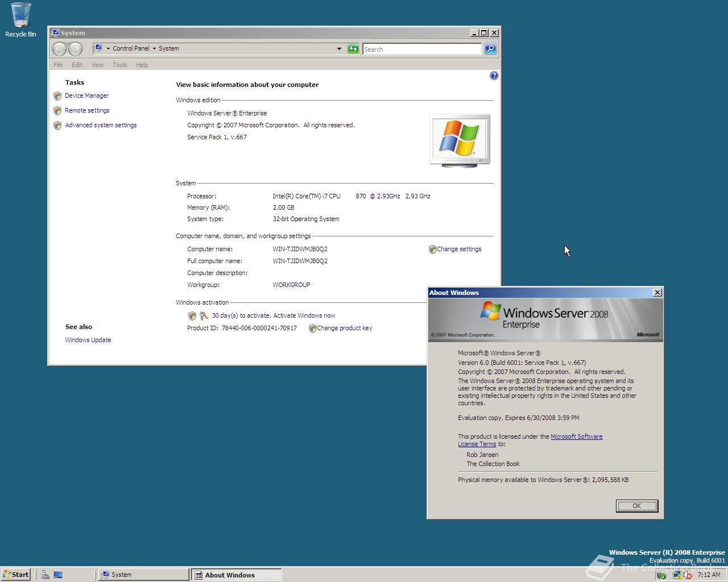The width and height of the screenshot is (728, 582).
Task: Click the Safely Remove Hardware tray icon
Action: 661,575
